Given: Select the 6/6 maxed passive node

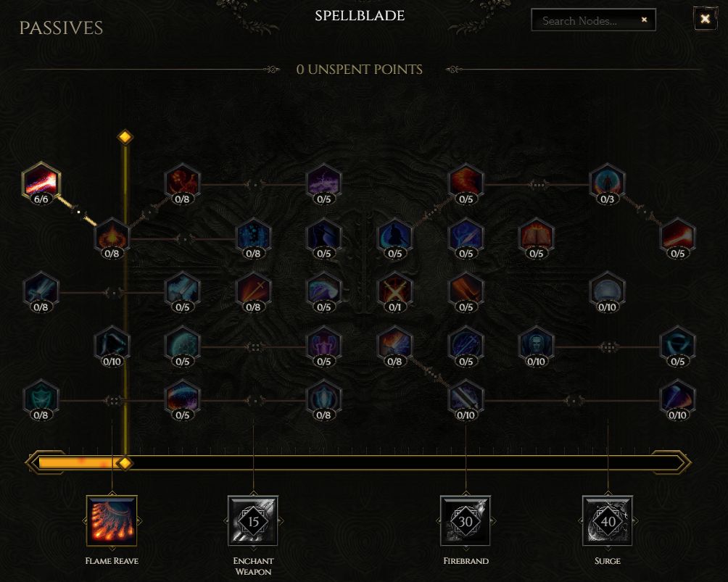Looking at the screenshot, I should pyautogui.click(x=41, y=183).
